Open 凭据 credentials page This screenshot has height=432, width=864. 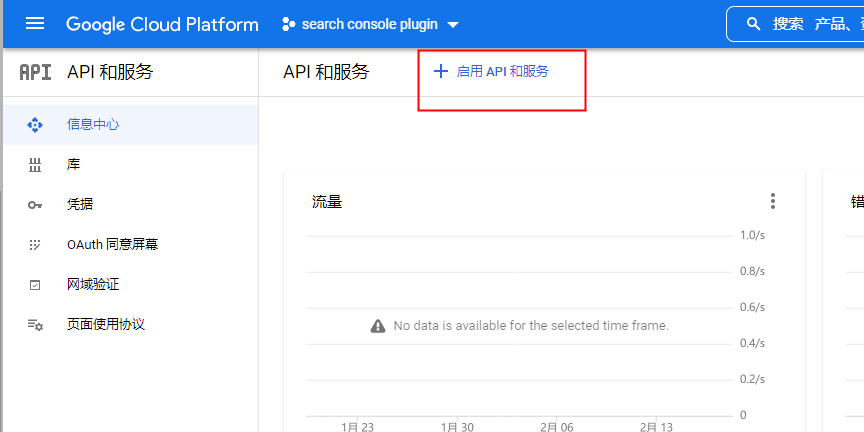click(x=131, y=204)
